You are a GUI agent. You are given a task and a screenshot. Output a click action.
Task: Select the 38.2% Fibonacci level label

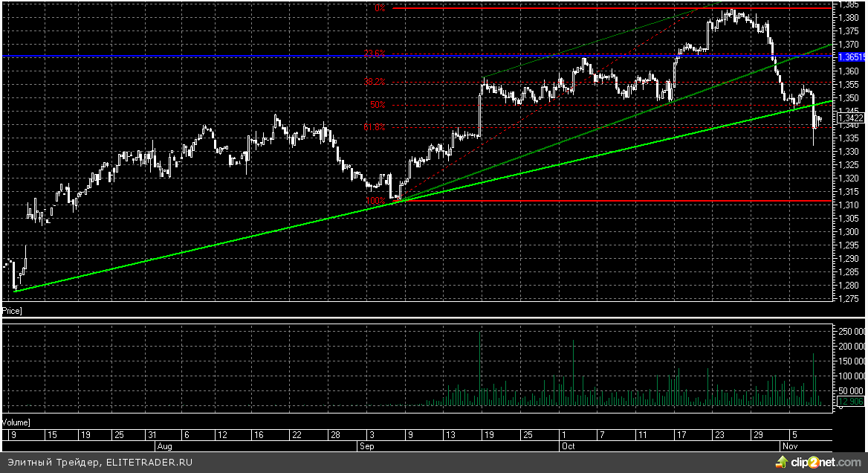pos(374,82)
